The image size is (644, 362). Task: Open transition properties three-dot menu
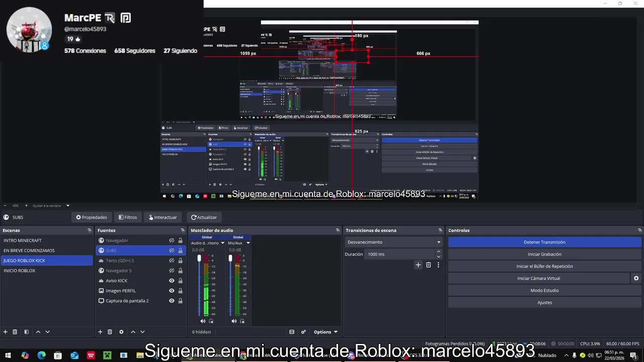[x=438, y=265]
